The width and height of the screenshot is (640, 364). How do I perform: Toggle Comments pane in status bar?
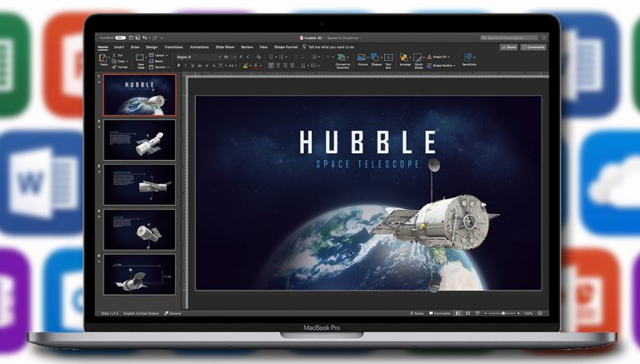(x=440, y=313)
